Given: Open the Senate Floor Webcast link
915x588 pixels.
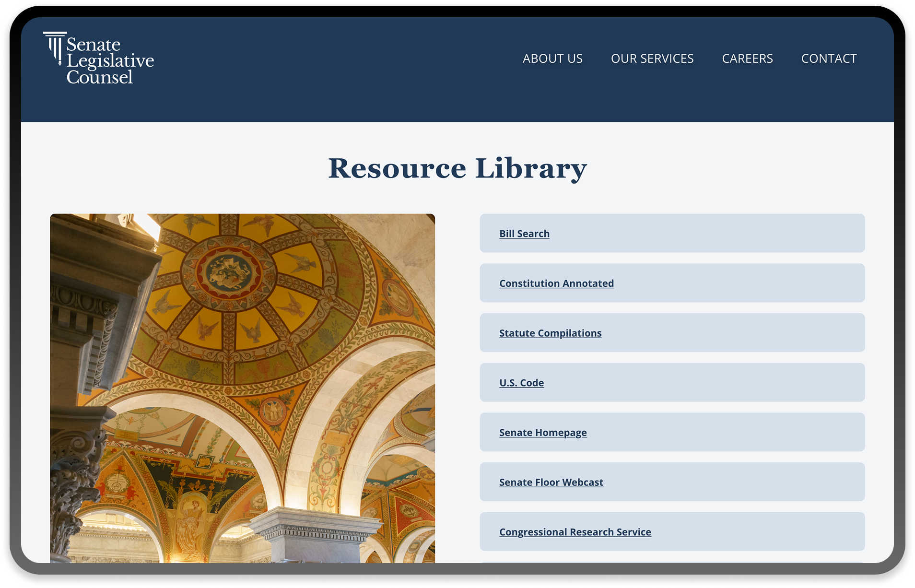Looking at the screenshot, I should pos(551,482).
